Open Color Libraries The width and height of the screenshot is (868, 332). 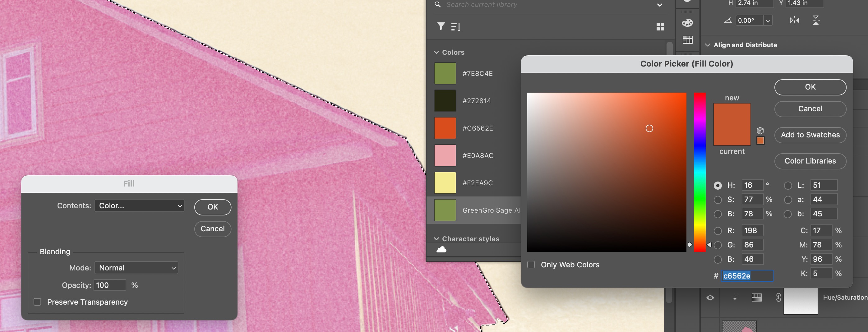[810, 161]
